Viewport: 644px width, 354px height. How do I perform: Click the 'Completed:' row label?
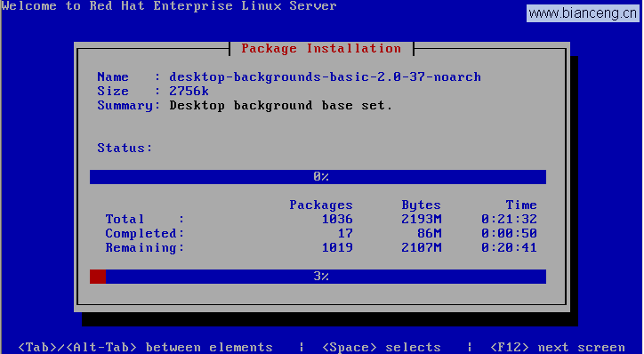click(145, 234)
